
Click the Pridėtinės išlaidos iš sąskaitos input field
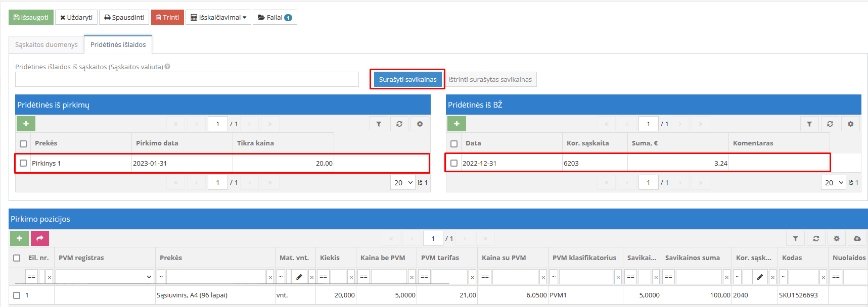coord(187,79)
